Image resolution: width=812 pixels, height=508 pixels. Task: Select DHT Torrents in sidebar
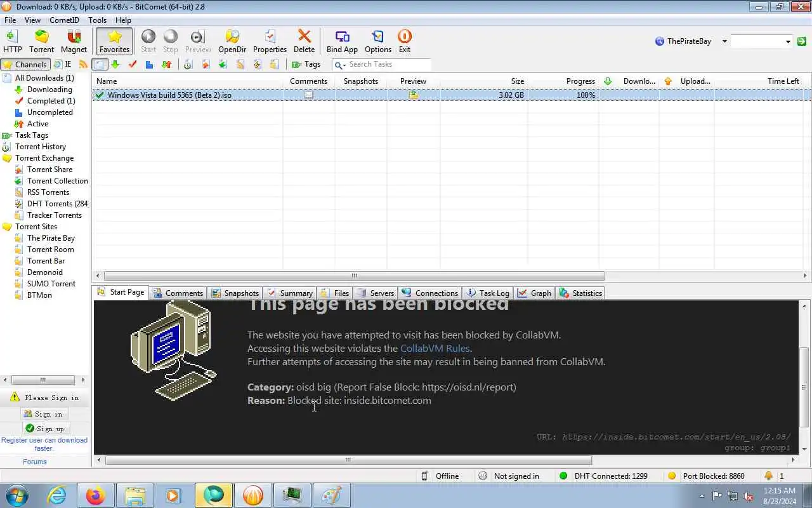pyautogui.click(x=57, y=204)
